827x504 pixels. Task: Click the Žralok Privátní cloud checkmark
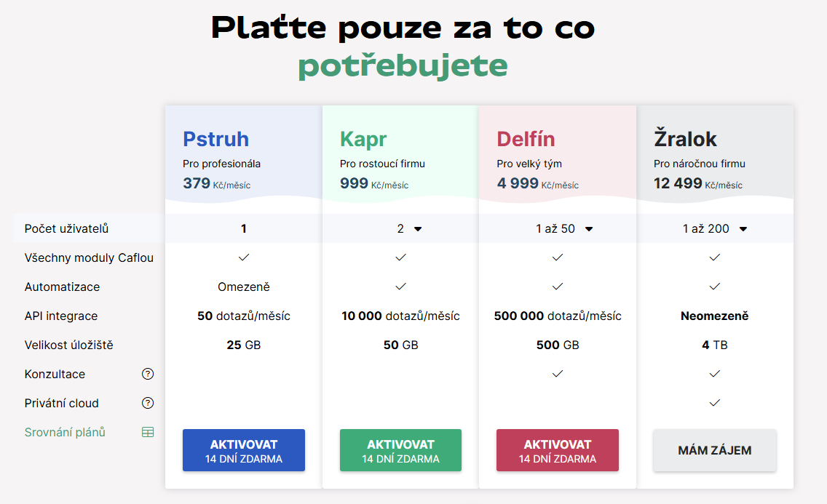tap(715, 403)
